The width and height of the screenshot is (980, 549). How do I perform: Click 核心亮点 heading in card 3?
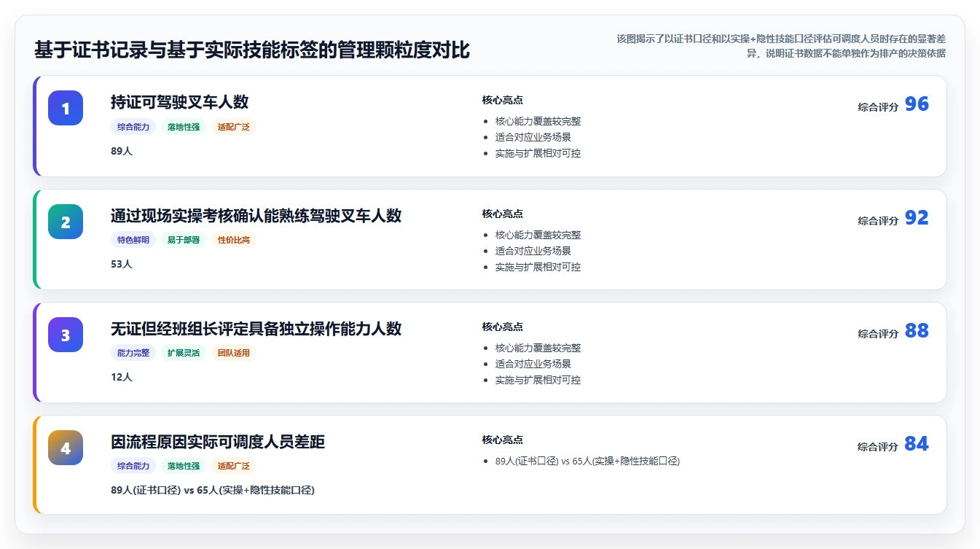tap(503, 327)
